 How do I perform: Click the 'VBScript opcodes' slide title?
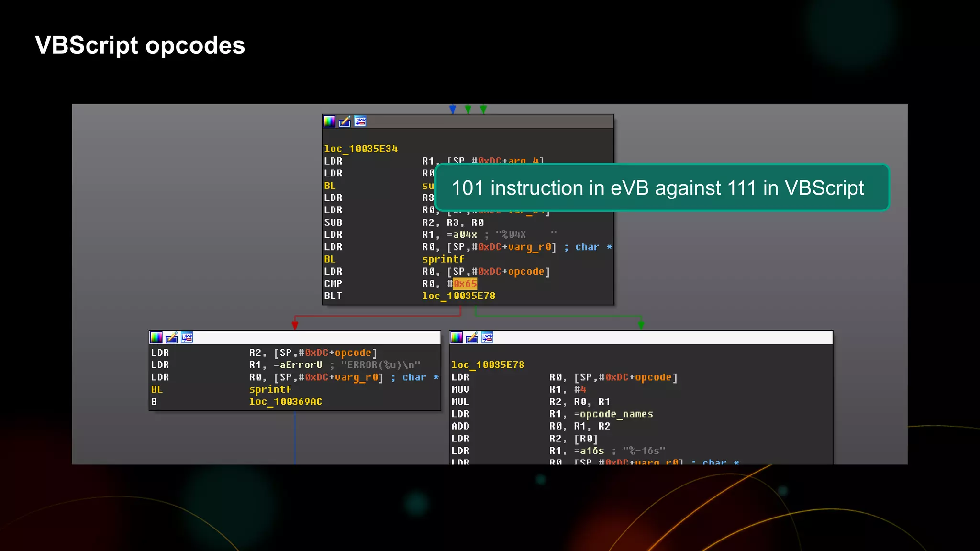pyautogui.click(x=140, y=45)
